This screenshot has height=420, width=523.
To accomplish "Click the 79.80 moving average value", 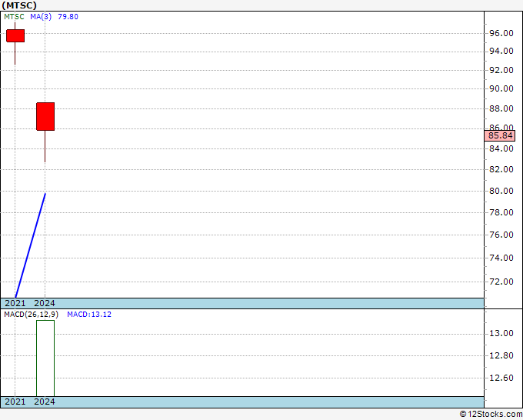I will click(68, 17).
